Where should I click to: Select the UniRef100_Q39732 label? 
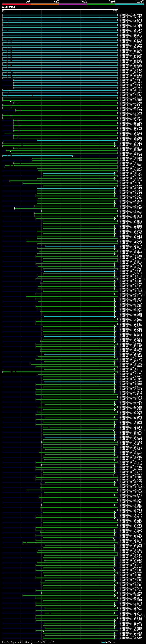[x=131, y=50]
